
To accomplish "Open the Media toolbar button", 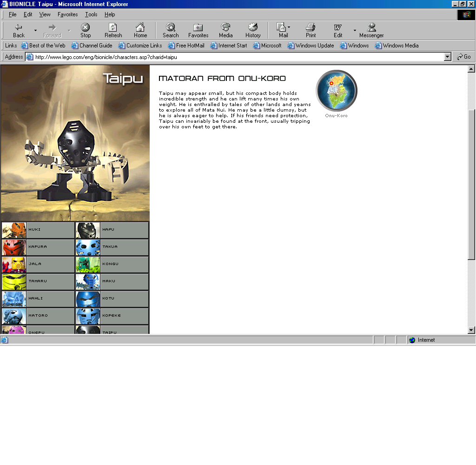I will coord(225,31).
